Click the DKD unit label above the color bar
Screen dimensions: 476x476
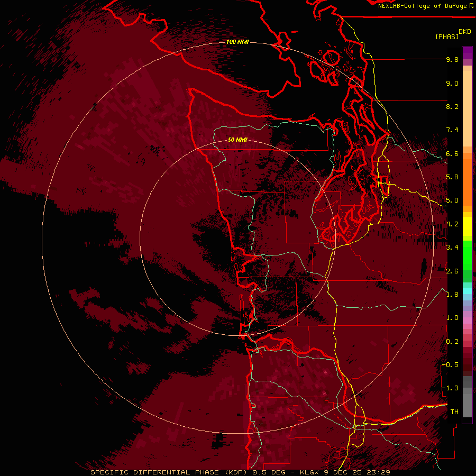click(465, 32)
